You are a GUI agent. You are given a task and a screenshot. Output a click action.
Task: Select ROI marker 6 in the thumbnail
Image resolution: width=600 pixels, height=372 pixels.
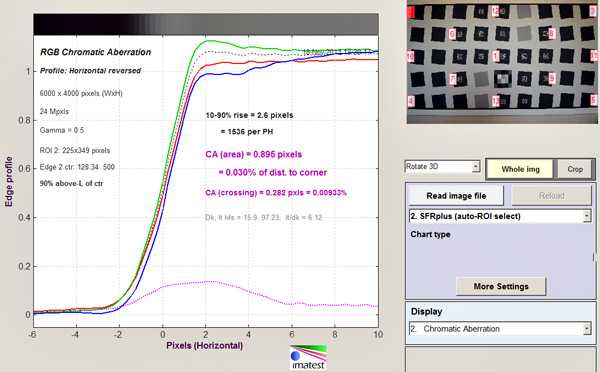pos(452,34)
